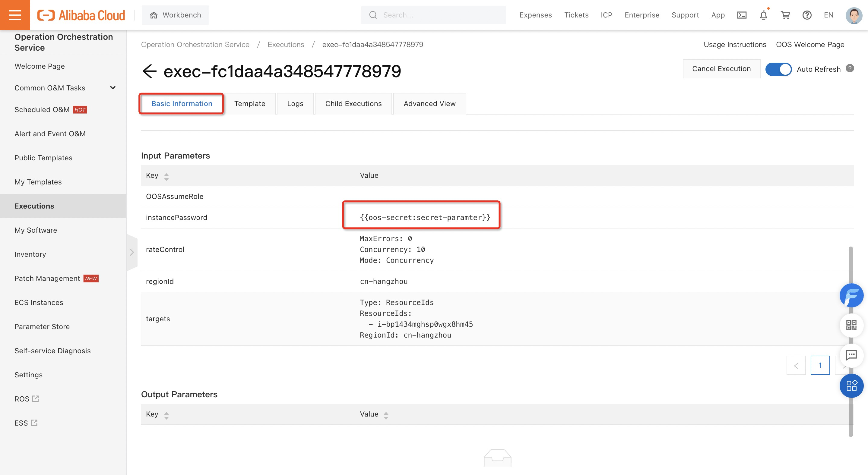Switch language via EN selector
The width and height of the screenshot is (868, 475).
click(x=828, y=15)
